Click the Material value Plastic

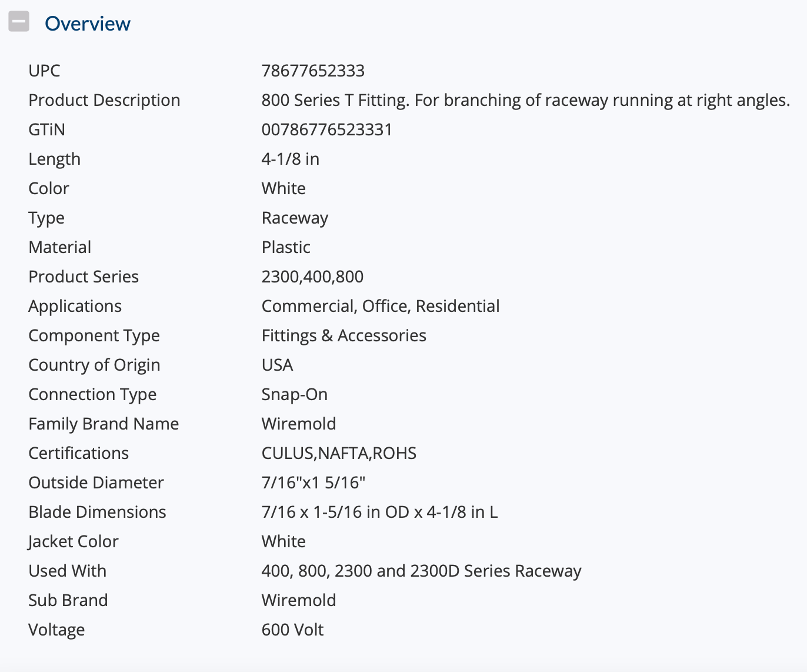(x=286, y=247)
